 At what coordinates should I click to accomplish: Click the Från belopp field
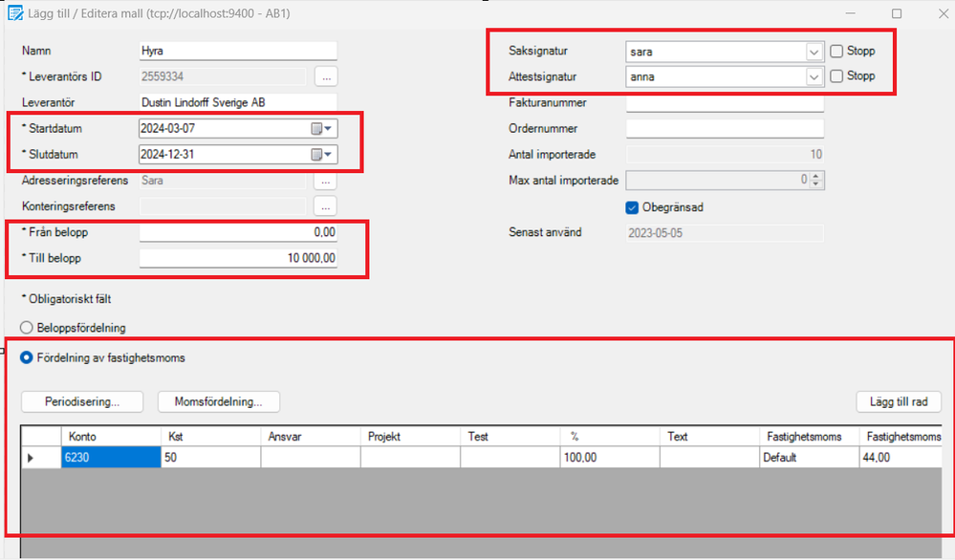tap(238, 232)
